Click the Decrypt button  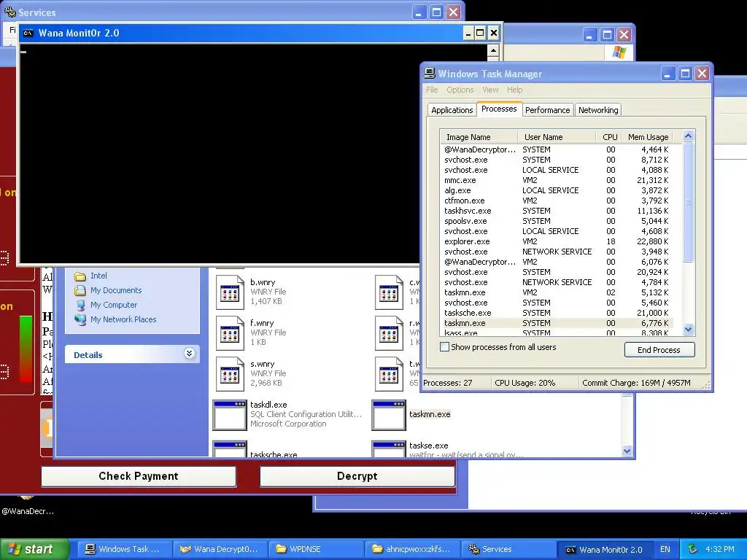(357, 476)
